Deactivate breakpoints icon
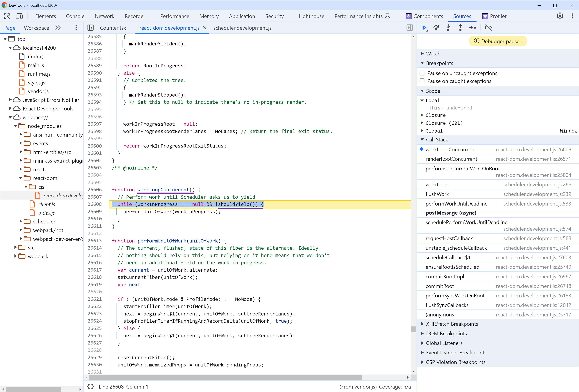This screenshot has height=392, width=579. pos(488,28)
